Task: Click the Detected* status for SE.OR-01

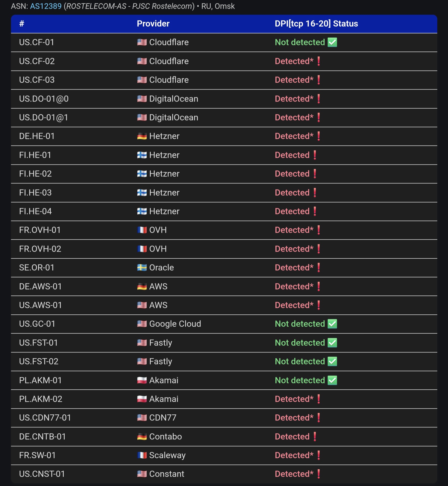Action: [x=294, y=268]
